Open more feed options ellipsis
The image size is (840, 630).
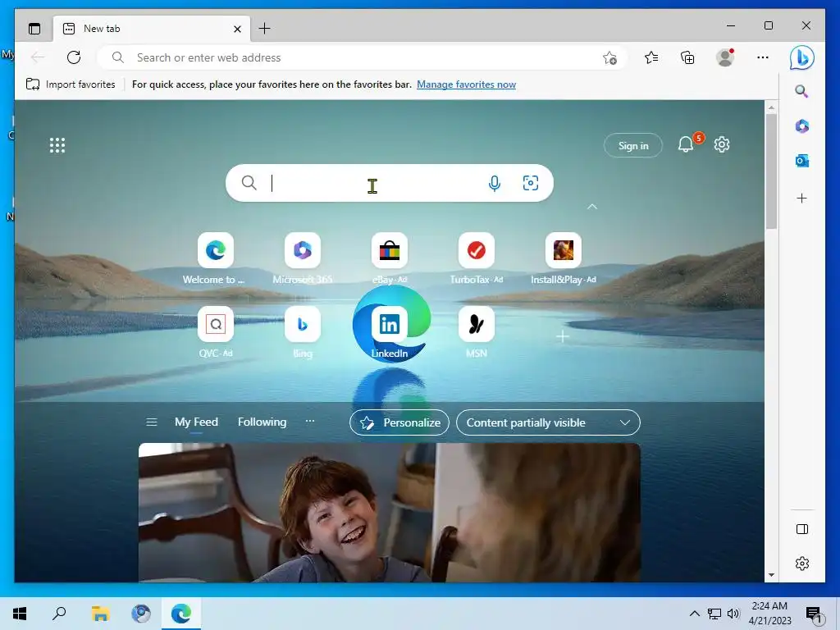pos(309,421)
